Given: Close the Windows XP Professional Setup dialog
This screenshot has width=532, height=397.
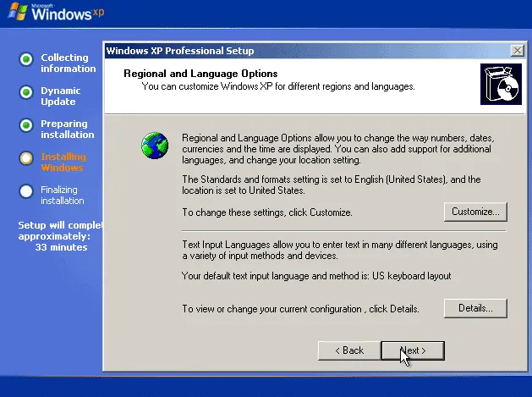Looking at the screenshot, I should click(517, 51).
